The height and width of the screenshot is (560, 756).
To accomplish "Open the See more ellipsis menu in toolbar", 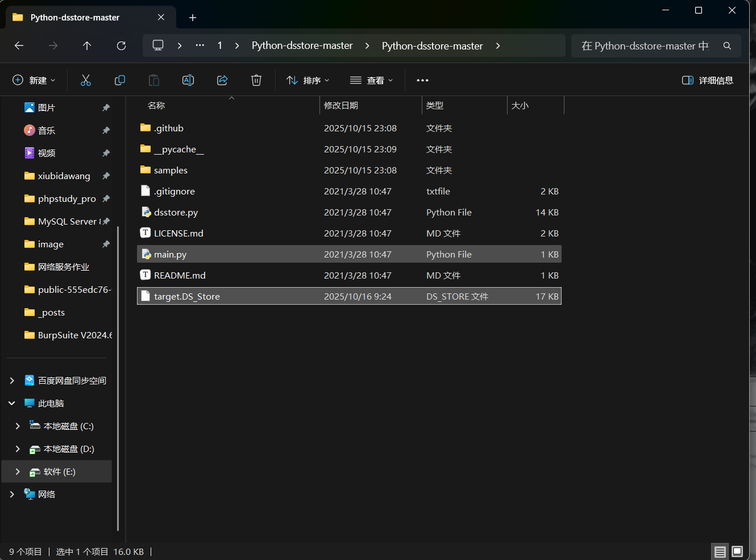I will 422,80.
